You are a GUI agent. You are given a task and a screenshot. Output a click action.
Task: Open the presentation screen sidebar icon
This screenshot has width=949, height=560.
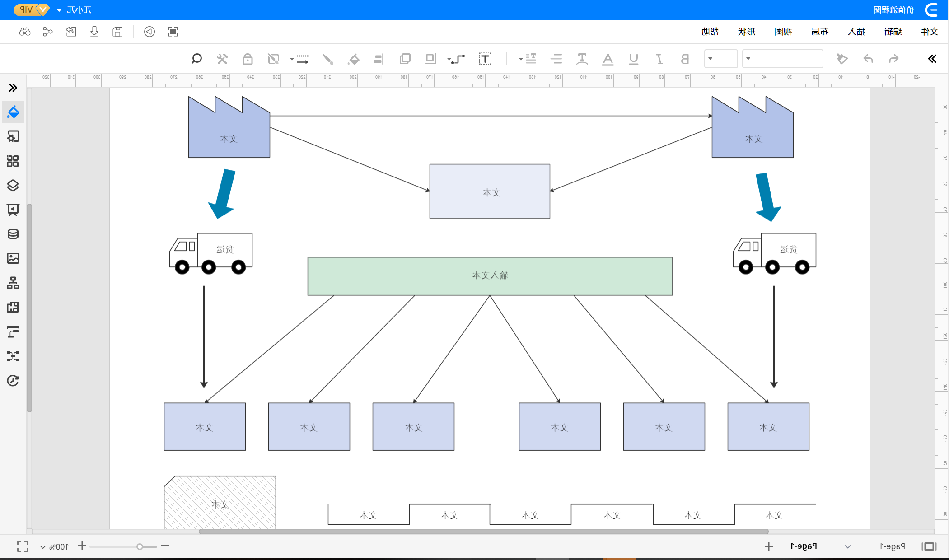pyautogui.click(x=13, y=210)
